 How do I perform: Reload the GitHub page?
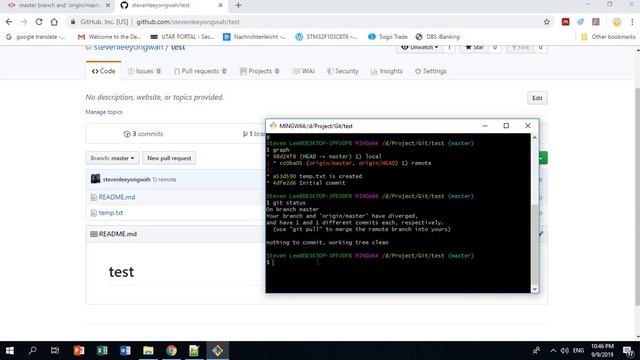39,22
